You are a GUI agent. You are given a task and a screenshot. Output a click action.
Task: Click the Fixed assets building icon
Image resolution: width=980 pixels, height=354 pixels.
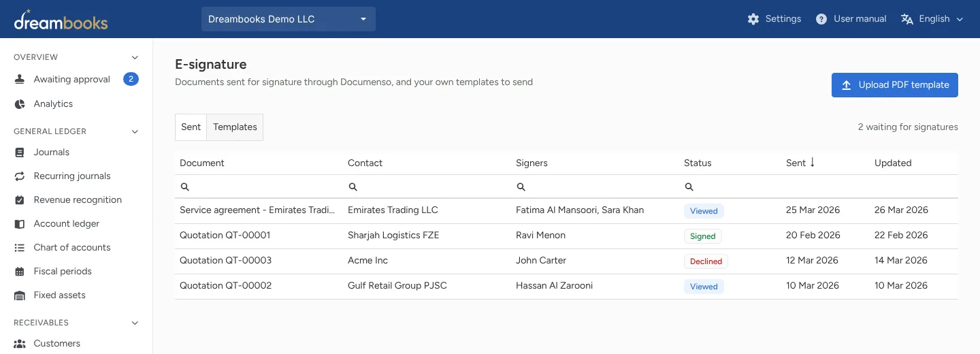20,295
